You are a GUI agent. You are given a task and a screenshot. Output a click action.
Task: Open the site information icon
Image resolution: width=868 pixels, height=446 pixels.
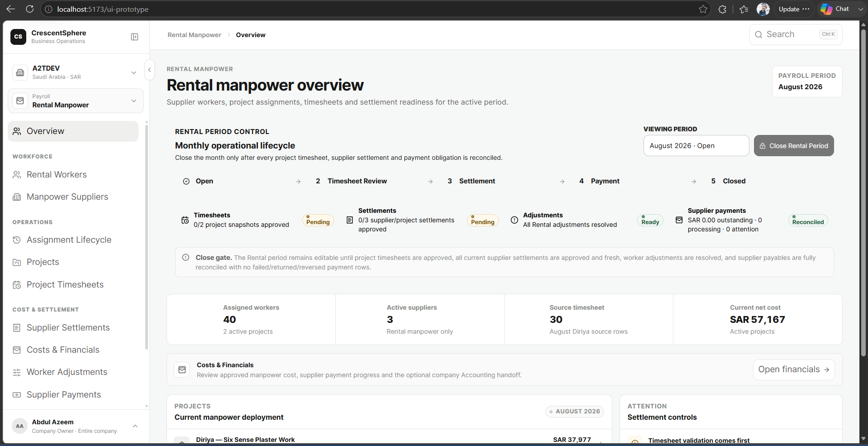[48, 9]
